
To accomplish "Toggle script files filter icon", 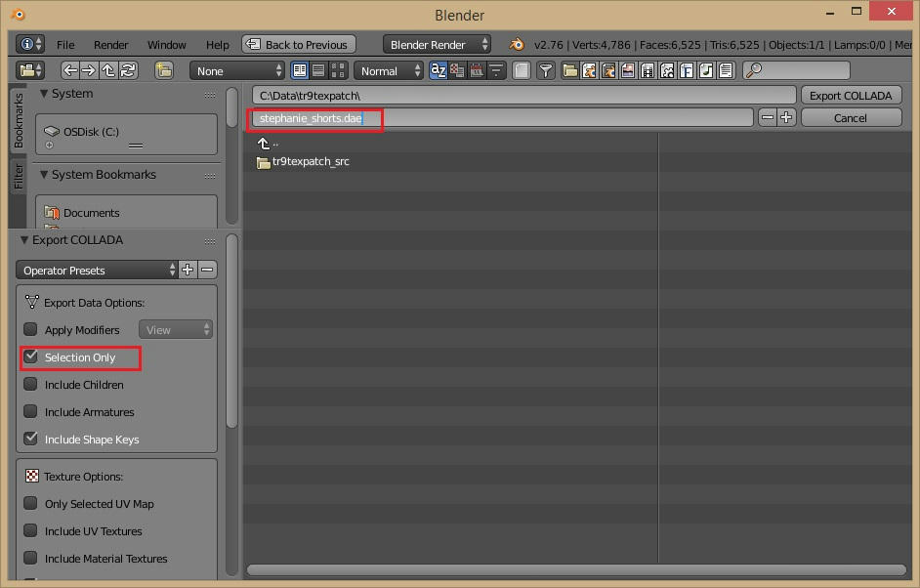I will [x=667, y=70].
